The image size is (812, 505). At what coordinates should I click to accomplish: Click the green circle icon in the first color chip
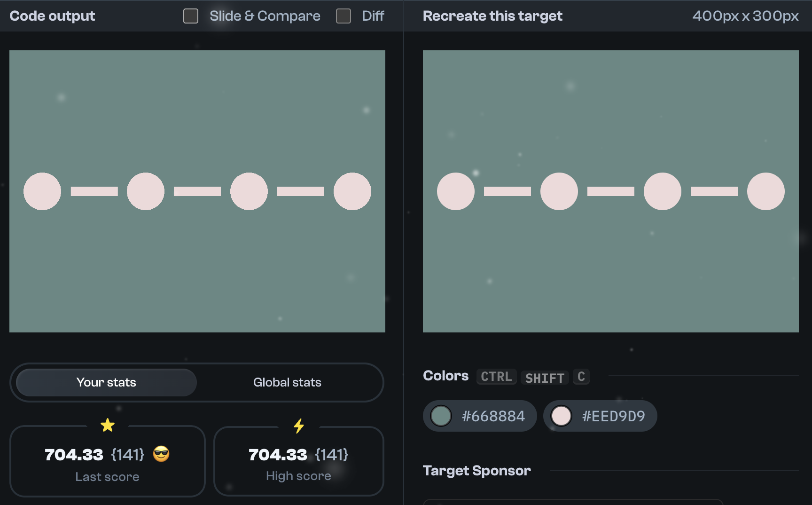(x=441, y=416)
